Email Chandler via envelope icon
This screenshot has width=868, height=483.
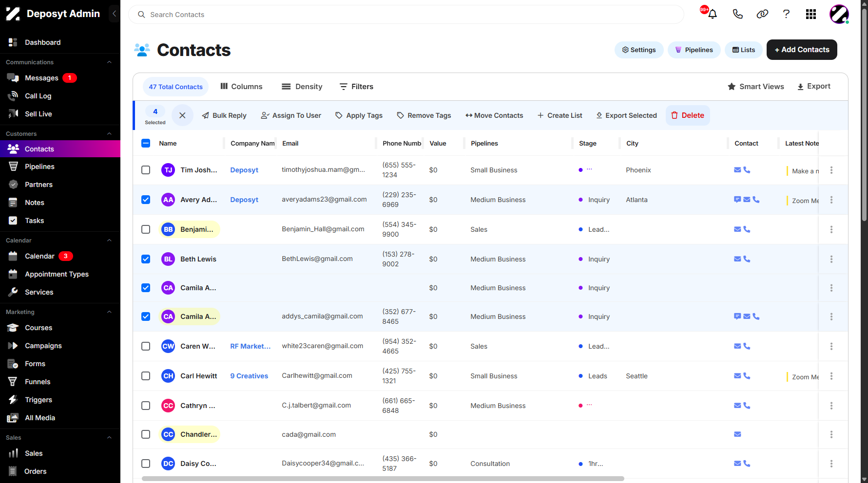pos(737,434)
